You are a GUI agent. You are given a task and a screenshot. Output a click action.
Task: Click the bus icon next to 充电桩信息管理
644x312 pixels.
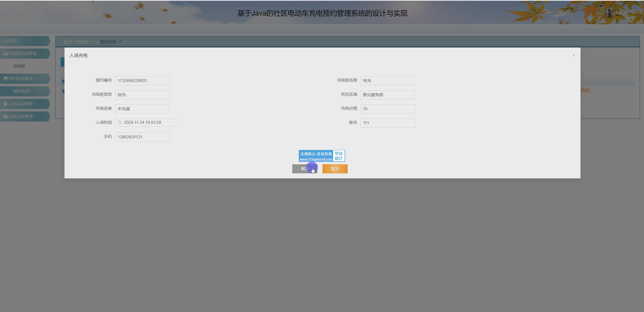(5, 54)
